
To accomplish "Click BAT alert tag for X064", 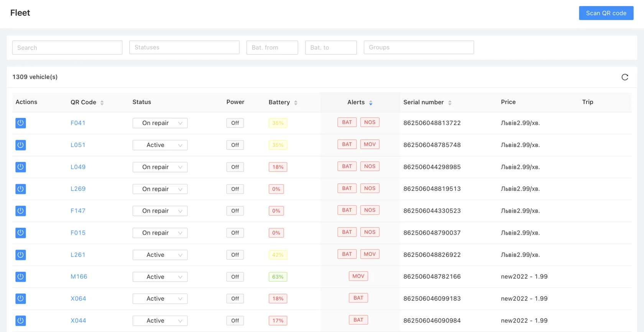I will [358, 298].
